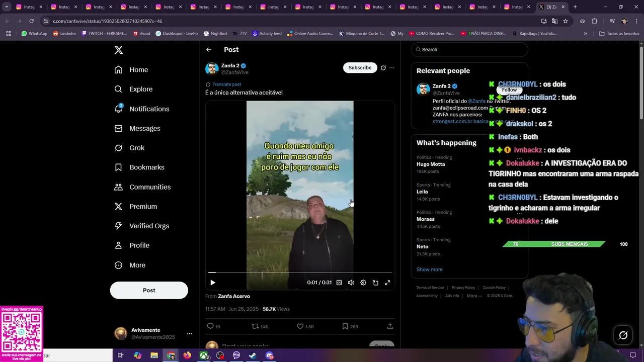Image resolution: width=644 pixels, height=362 pixels.
Task: Open the Hugo Motta trending topic
Action: point(431,164)
